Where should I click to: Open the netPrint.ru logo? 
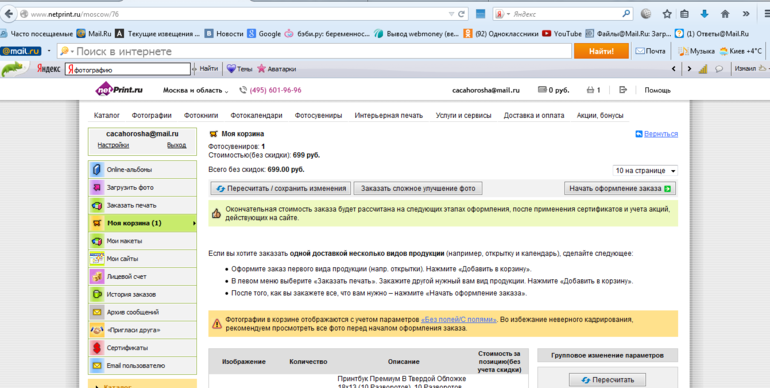pyautogui.click(x=119, y=90)
